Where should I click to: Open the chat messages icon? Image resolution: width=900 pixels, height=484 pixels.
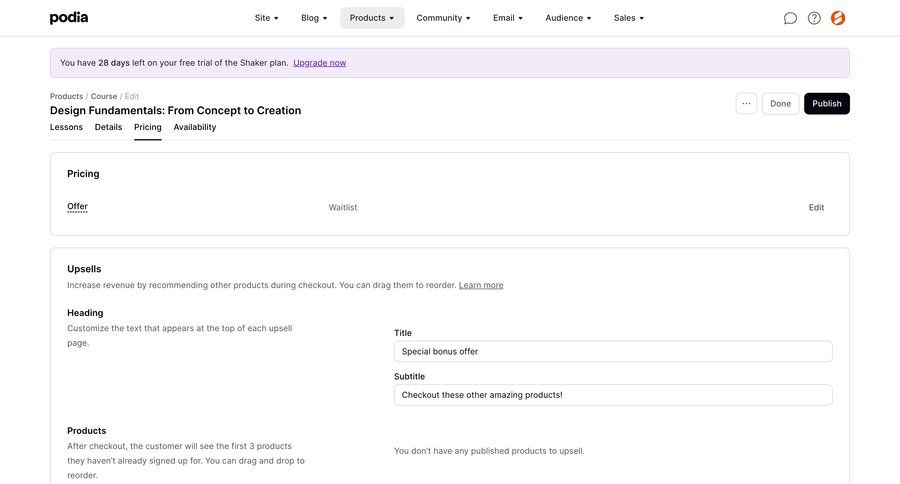(790, 18)
